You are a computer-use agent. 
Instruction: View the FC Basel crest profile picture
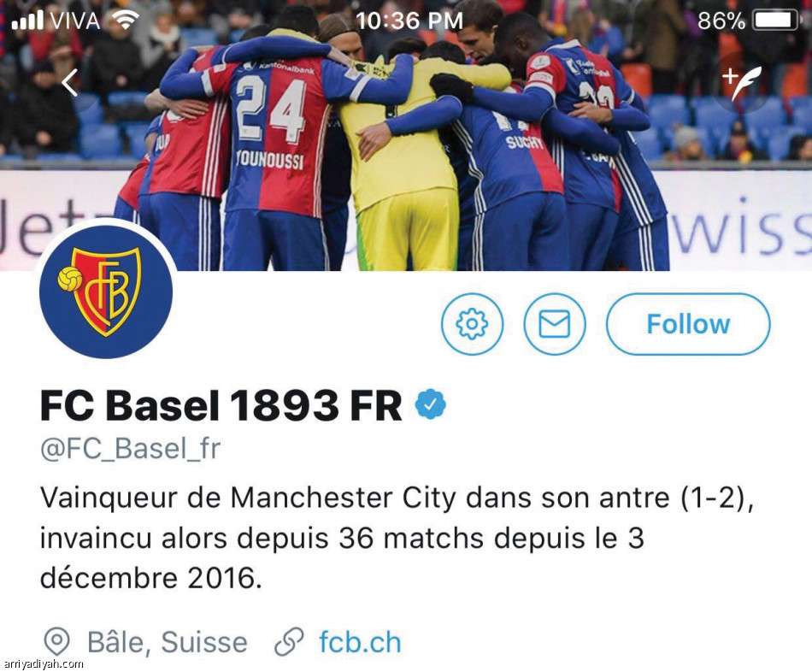pyautogui.click(x=106, y=292)
